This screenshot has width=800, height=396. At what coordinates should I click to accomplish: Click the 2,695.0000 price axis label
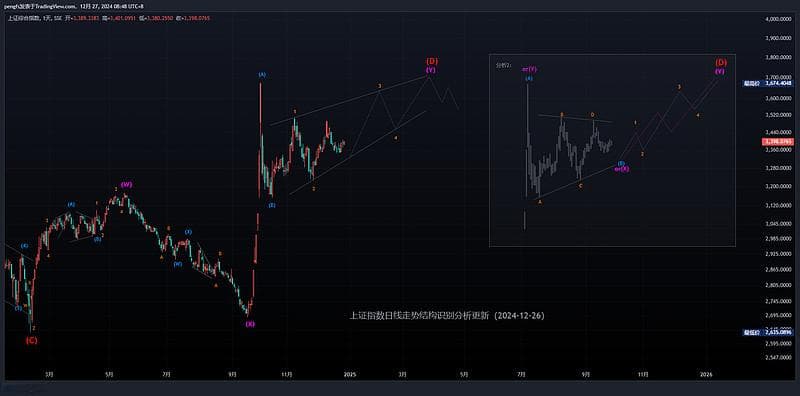point(779,315)
